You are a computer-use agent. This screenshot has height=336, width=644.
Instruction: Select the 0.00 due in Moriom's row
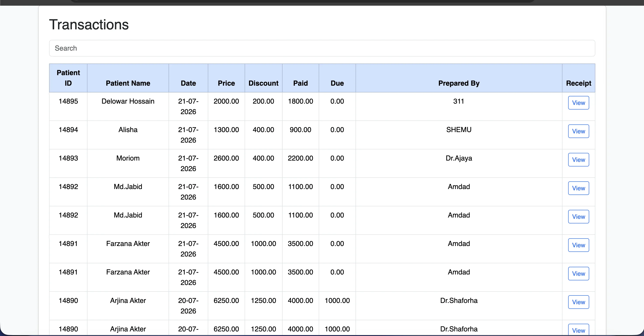coord(337,158)
